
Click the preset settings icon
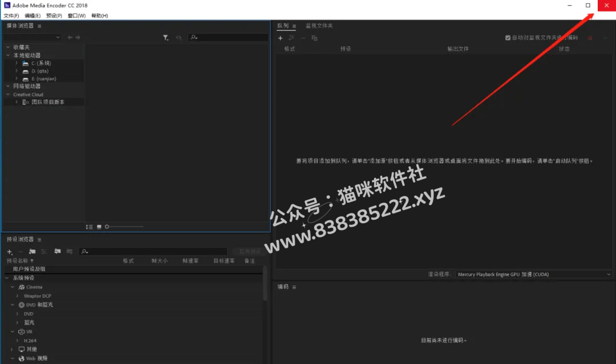pos(43,251)
